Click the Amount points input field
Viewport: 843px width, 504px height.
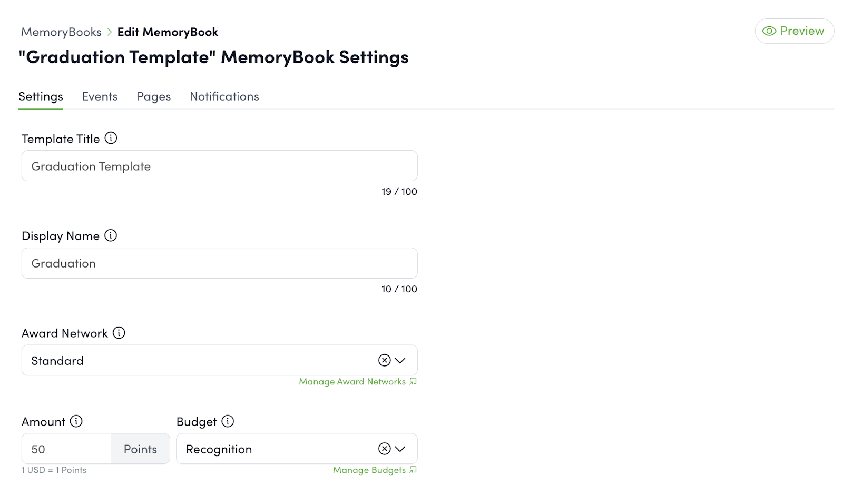[x=66, y=449]
